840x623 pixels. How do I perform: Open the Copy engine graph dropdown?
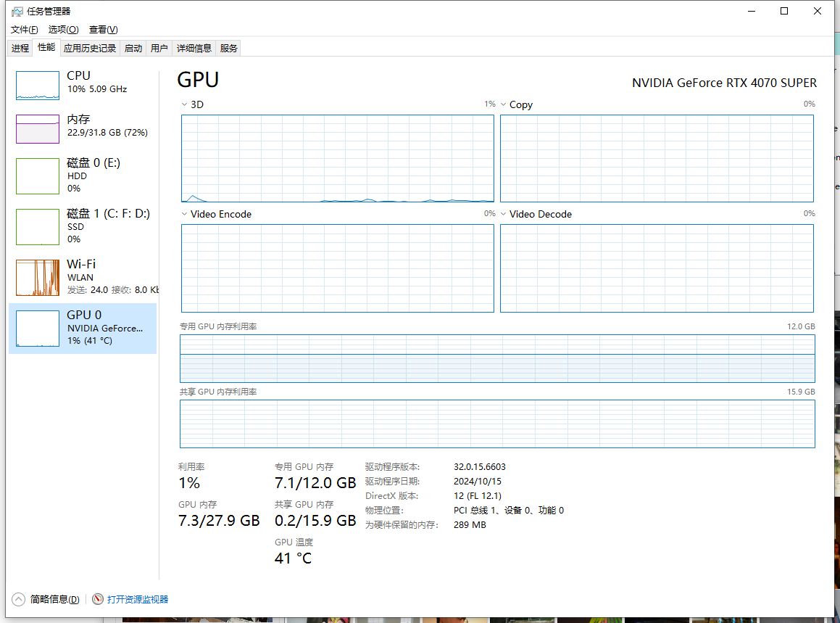coord(504,104)
